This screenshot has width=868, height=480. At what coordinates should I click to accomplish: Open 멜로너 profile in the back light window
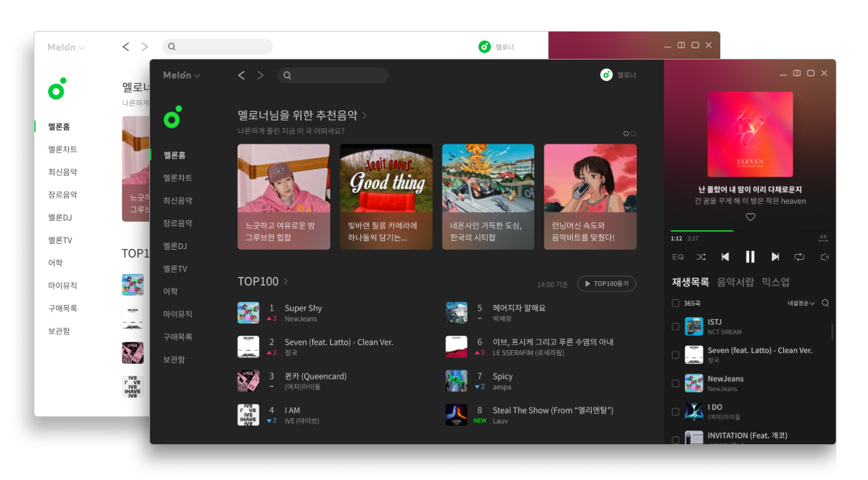click(x=485, y=47)
